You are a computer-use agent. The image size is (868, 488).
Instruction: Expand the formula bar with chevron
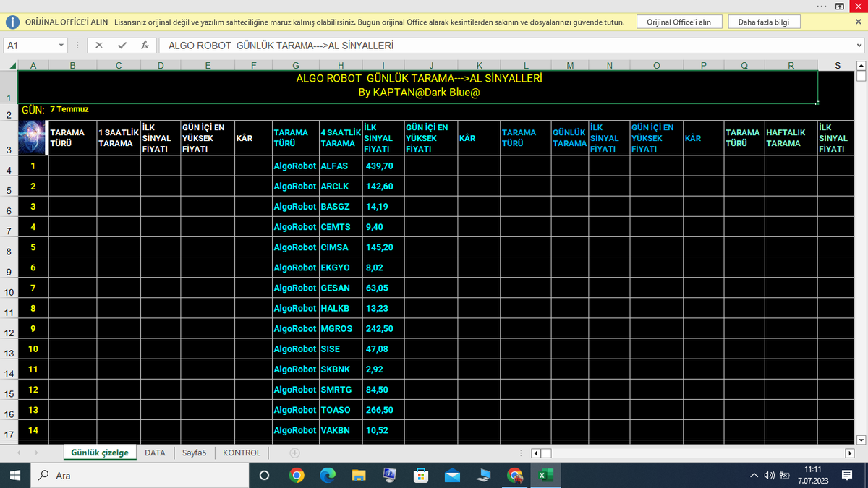(x=859, y=46)
